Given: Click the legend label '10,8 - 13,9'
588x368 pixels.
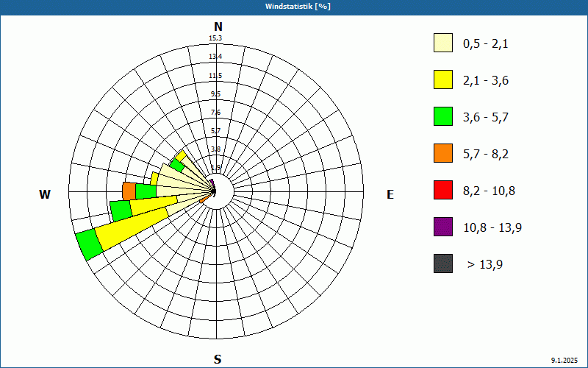Looking at the screenshot, I should pos(492,228).
